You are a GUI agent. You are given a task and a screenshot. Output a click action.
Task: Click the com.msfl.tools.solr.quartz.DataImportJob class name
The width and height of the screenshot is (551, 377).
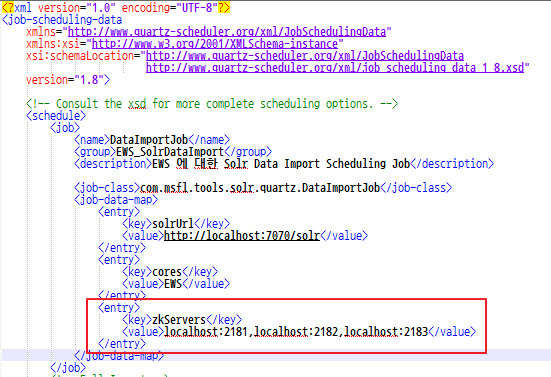coord(260,188)
